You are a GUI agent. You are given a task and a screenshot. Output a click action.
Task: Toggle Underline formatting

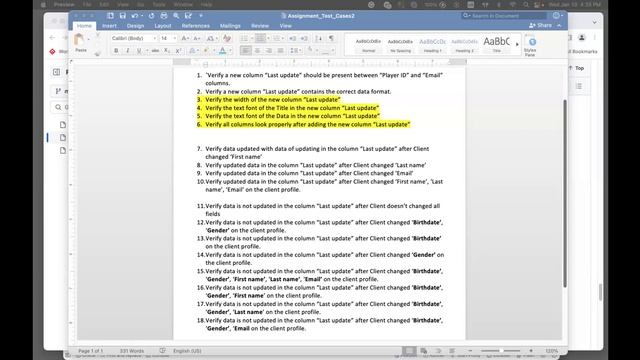(139, 51)
